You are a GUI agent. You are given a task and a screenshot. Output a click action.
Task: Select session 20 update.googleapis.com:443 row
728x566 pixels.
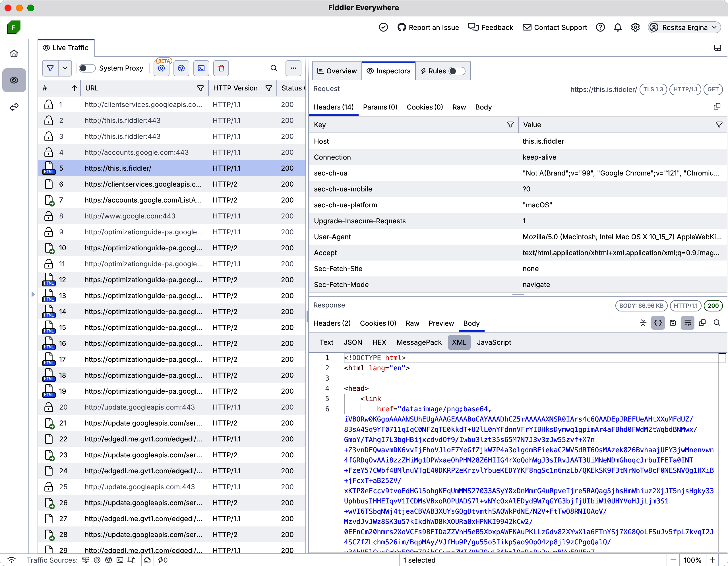tap(172, 407)
